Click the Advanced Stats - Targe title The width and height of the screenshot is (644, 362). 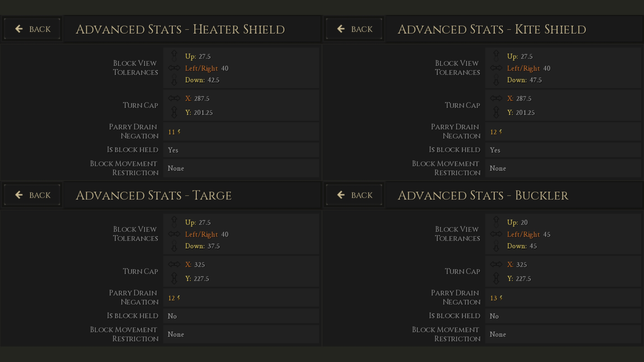(x=154, y=195)
